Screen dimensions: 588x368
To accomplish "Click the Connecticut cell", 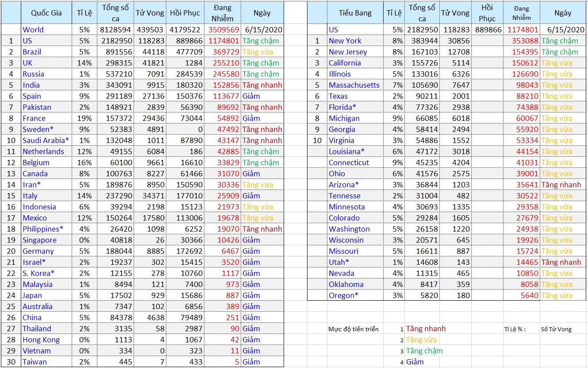I will (355, 163).
